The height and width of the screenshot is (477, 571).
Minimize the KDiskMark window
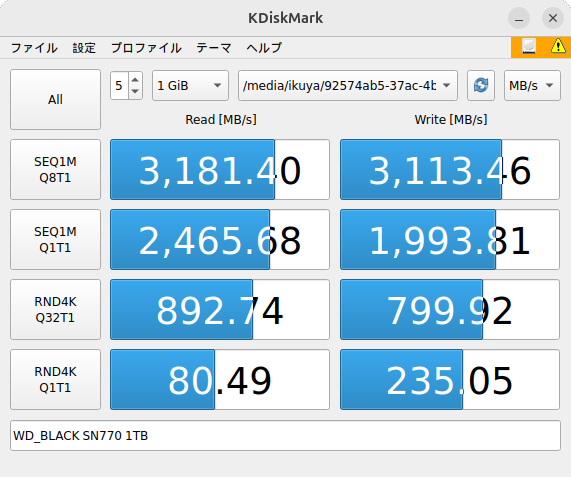(519, 18)
